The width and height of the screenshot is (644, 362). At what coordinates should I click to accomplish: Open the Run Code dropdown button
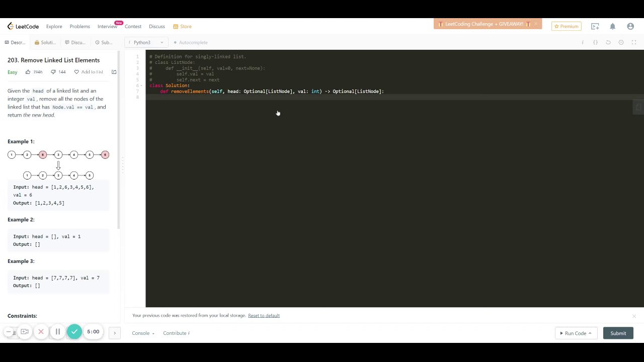(x=576, y=333)
